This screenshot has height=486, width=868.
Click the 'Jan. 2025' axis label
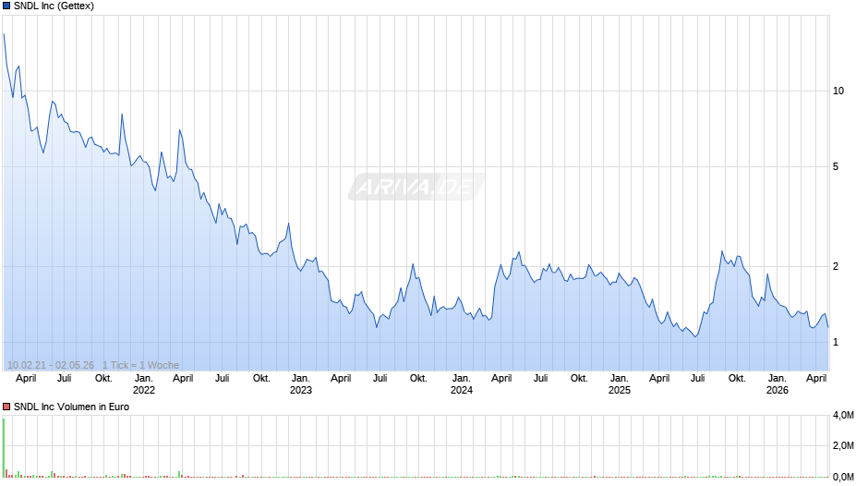(x=619, y=384)
